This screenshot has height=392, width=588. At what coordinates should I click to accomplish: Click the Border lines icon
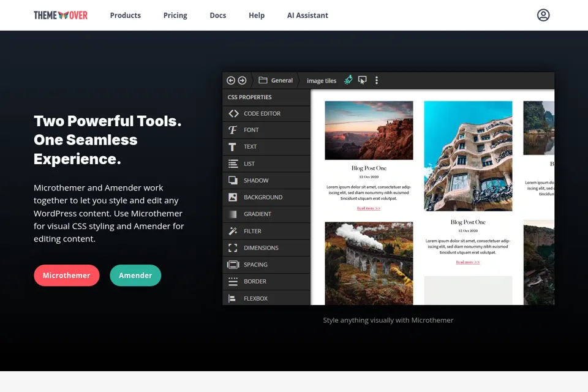233,281
